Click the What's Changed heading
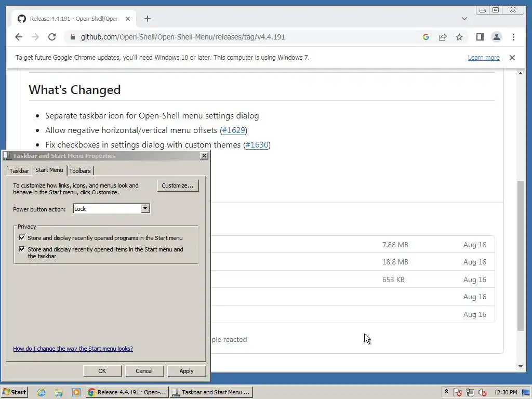 [75, 89]
